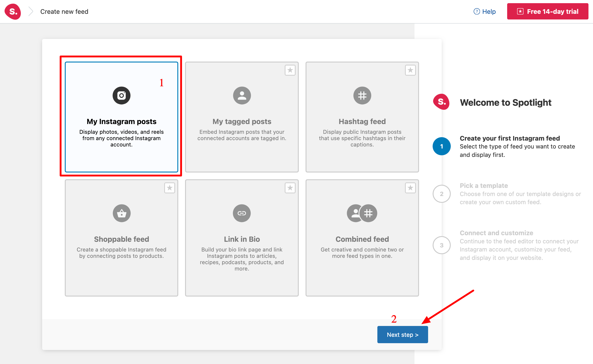Viewport: 593px width, 364px height.
Task: Choose the My tagged posts feed type
Action: (x=242, y=117)
